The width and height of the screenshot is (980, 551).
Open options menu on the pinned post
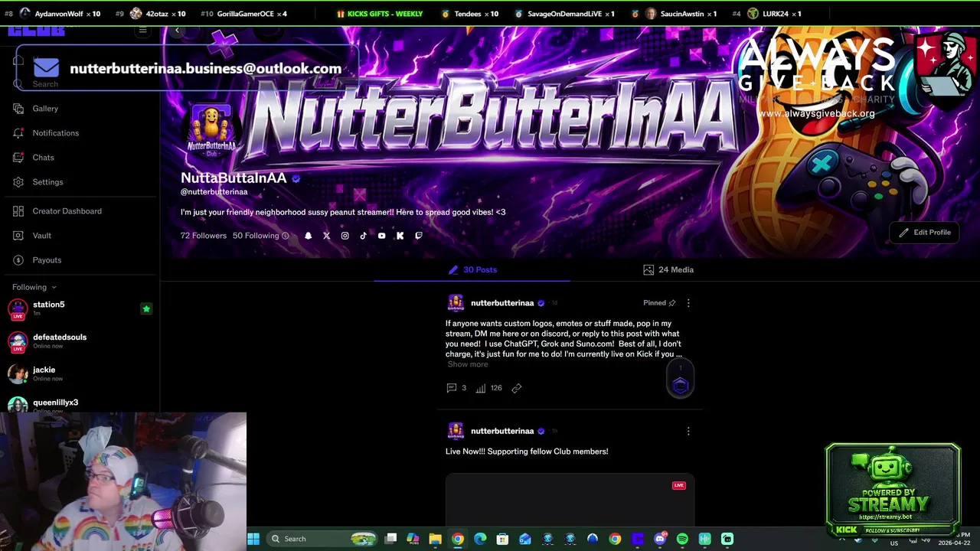coord(688,303)
